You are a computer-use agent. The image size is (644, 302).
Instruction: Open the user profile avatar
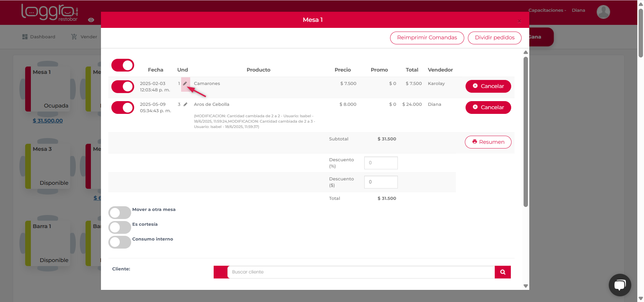603,12
